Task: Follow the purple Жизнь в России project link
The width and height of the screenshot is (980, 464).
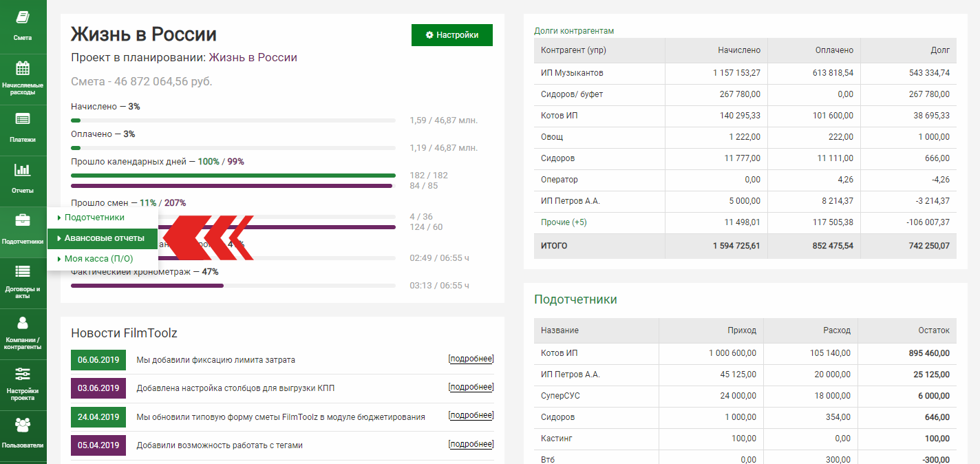Action: click(253, 58)
